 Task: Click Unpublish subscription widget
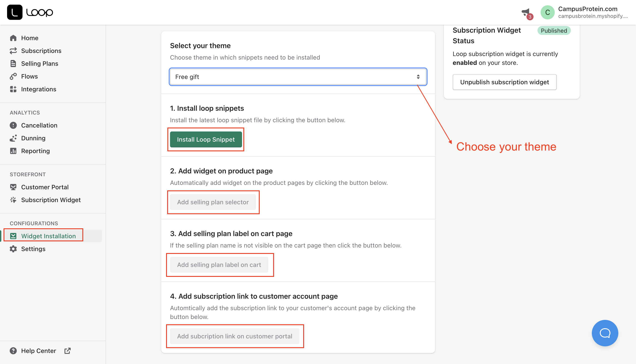504,82
